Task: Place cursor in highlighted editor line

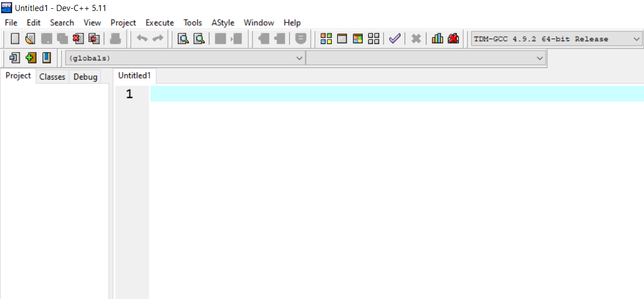Action: coord(397,94)
